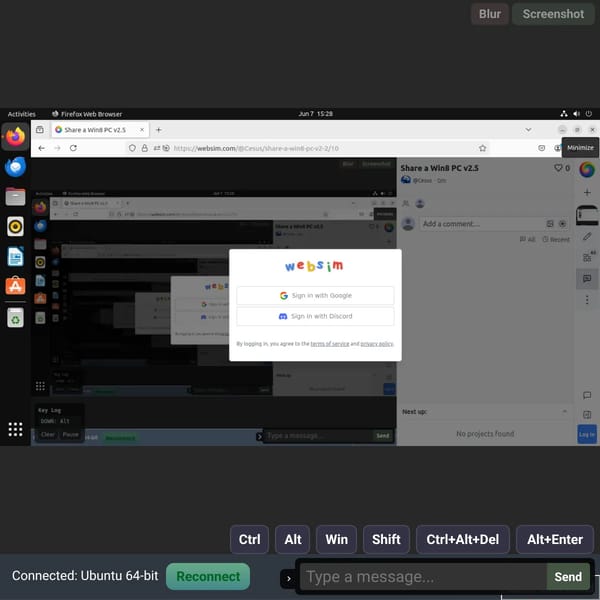Image resolution: width=600 pixels, height=600 pixels.
Task: Expand the chat panel arrow beside message box
Action: [289, 579]
